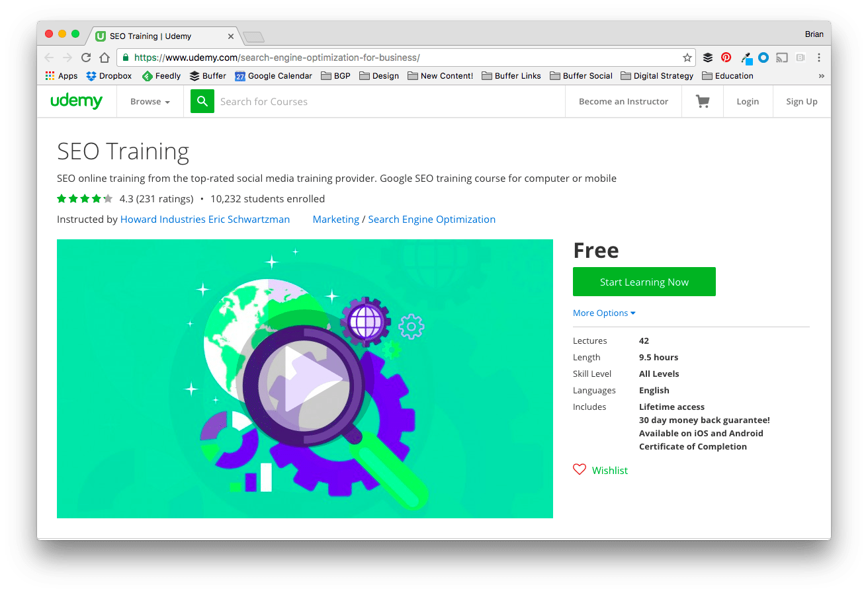Image resolution: width=868 pixels, height=593 pixels.
Task: Click the Sign Up button
Action: [x=801, y=100]
